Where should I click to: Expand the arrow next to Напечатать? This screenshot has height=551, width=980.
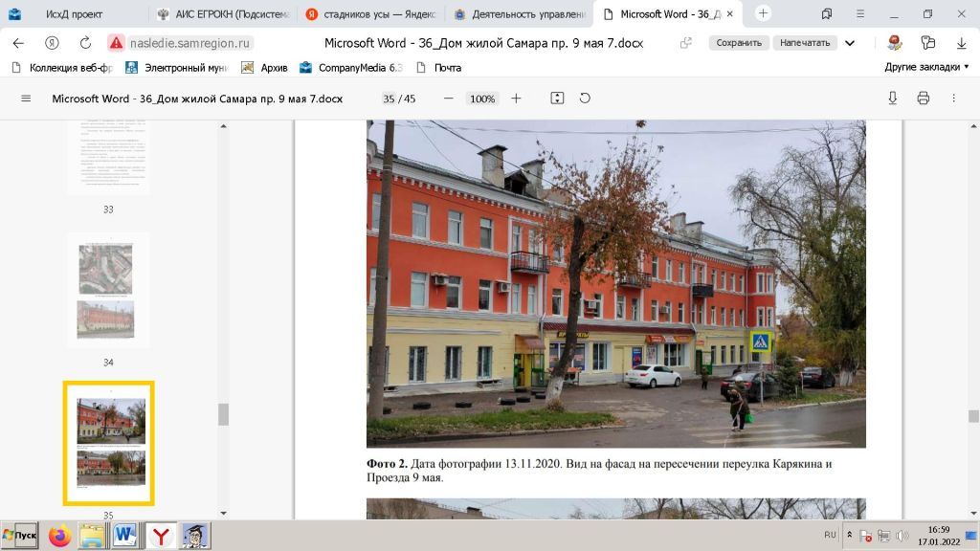[x=850, y=43]
